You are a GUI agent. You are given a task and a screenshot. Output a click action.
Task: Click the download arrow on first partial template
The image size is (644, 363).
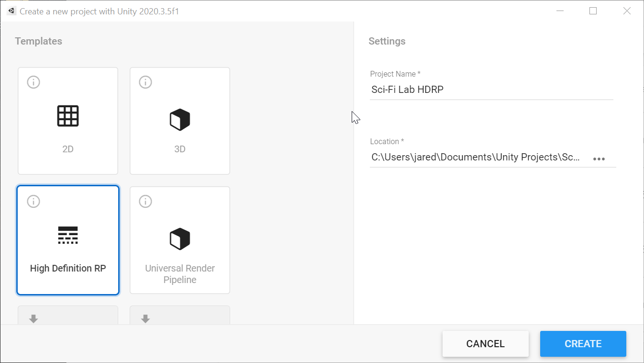(33, 319)
